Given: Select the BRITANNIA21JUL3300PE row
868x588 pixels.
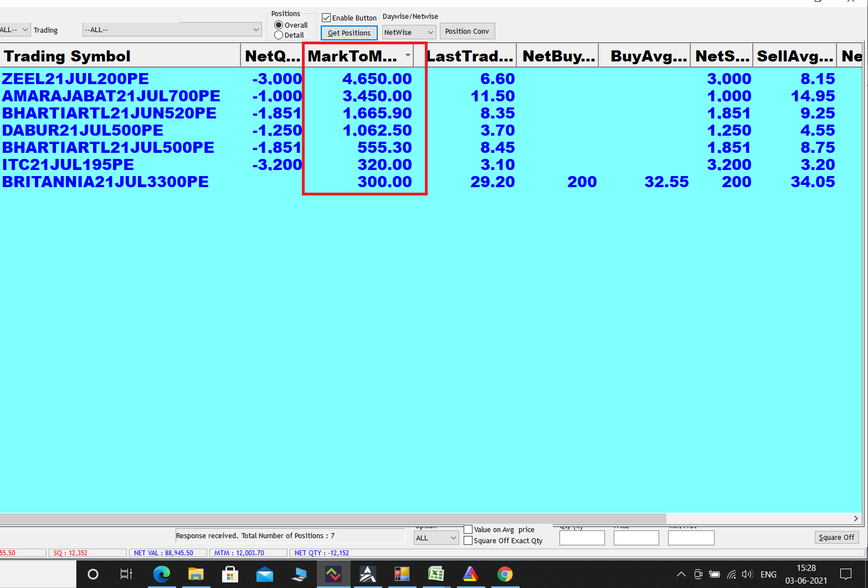Looking at the screenshot, I should click(431, 182).
